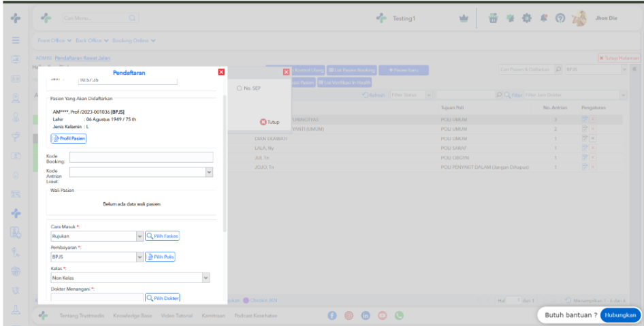Image resolution: width=644 pixels, height=326 pixels.
Task: Select the No. SEP radio option
Action: (x=240, y=88)
